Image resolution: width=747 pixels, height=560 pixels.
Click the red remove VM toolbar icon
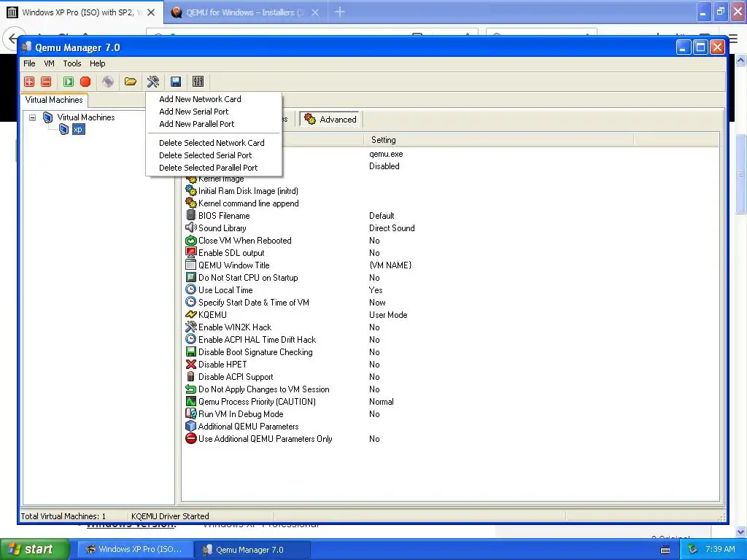tap(46, 82)
